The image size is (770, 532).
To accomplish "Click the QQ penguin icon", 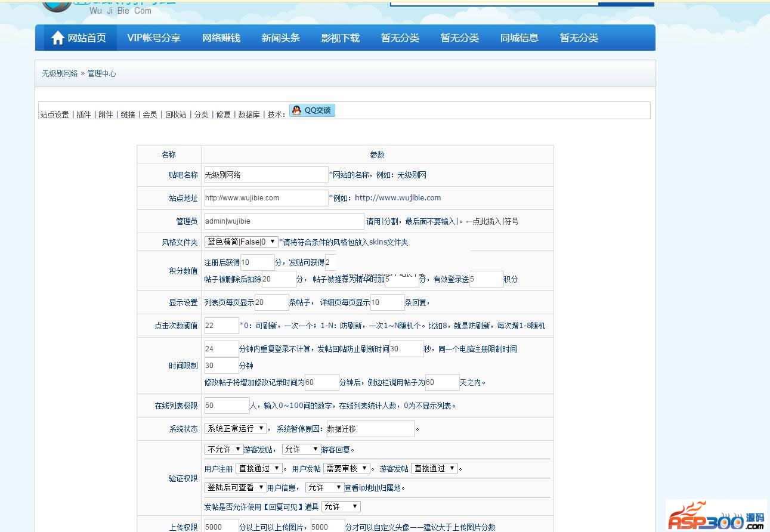I will [296, 110].
